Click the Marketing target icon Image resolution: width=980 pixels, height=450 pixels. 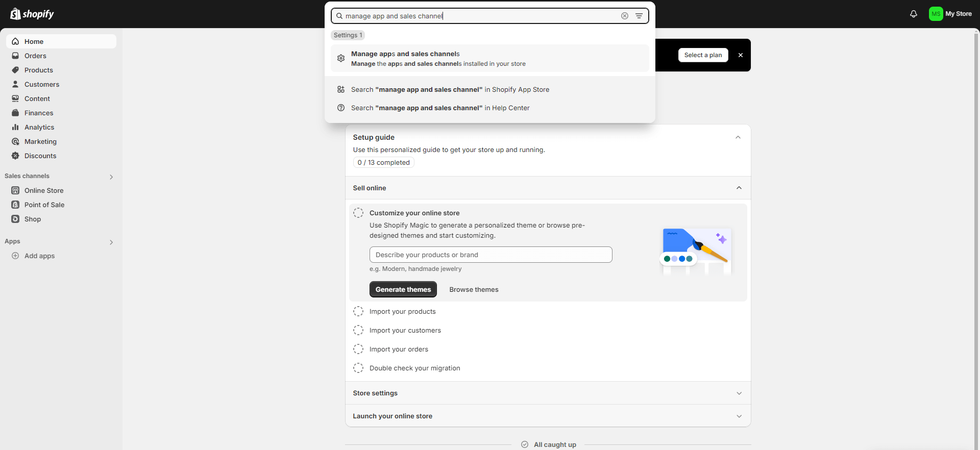(15, 141)
